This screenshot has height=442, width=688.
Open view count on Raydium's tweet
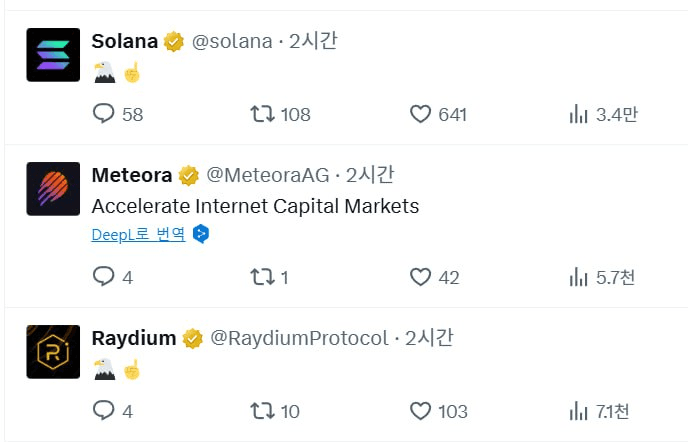(x=578, y=411)
